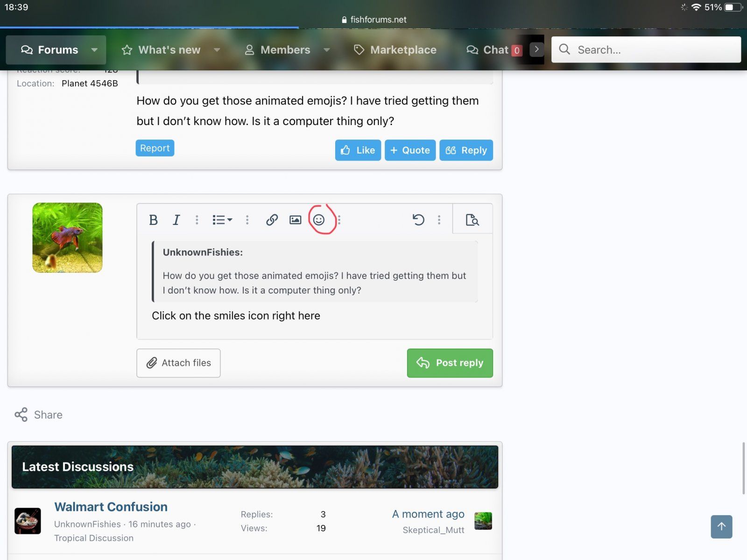Open the smilies emoji picker
This screenshot has height=560, width=747.
pyautogui.click(x=319, y=220)
